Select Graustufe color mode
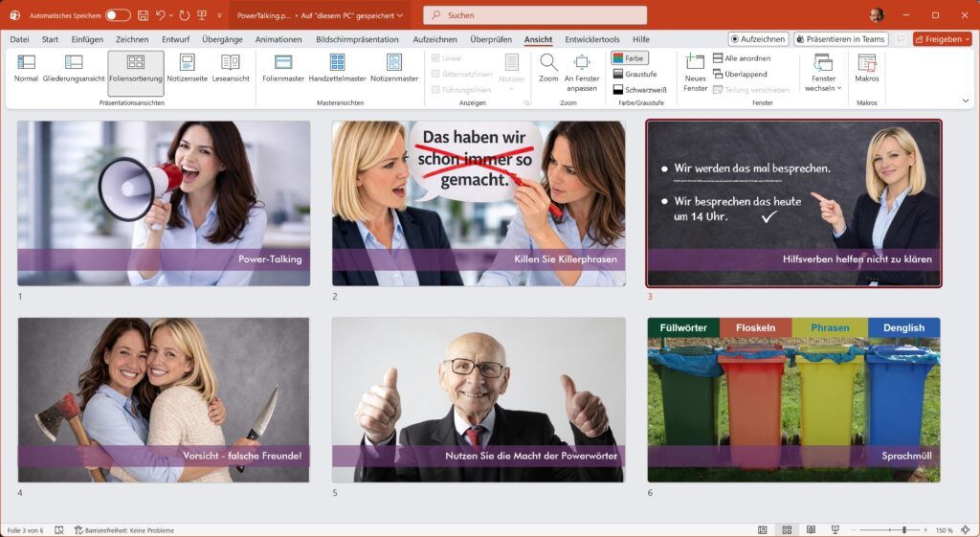980x537 pixels. coord(635,74)
